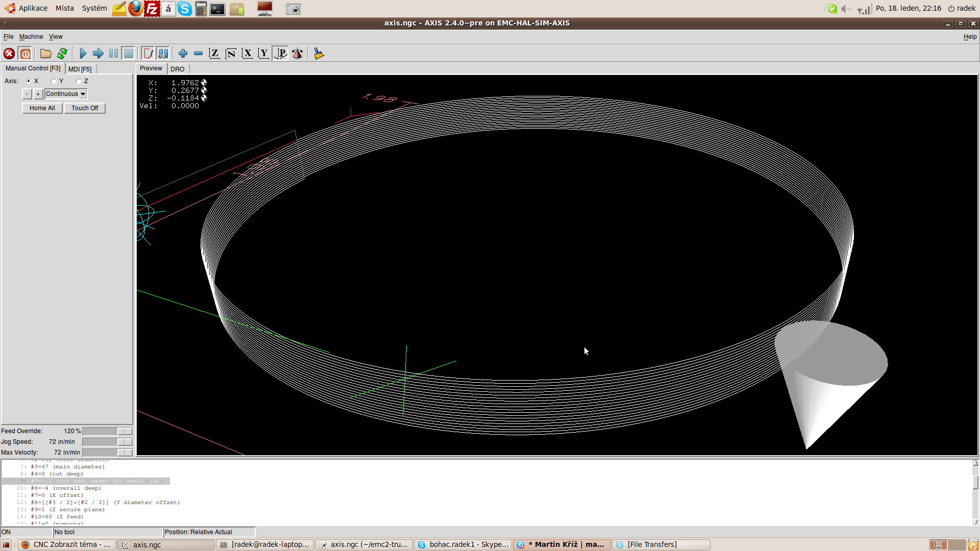Toggle the Emergency Stop button
980x551 pixels.
tap(9, 54)
